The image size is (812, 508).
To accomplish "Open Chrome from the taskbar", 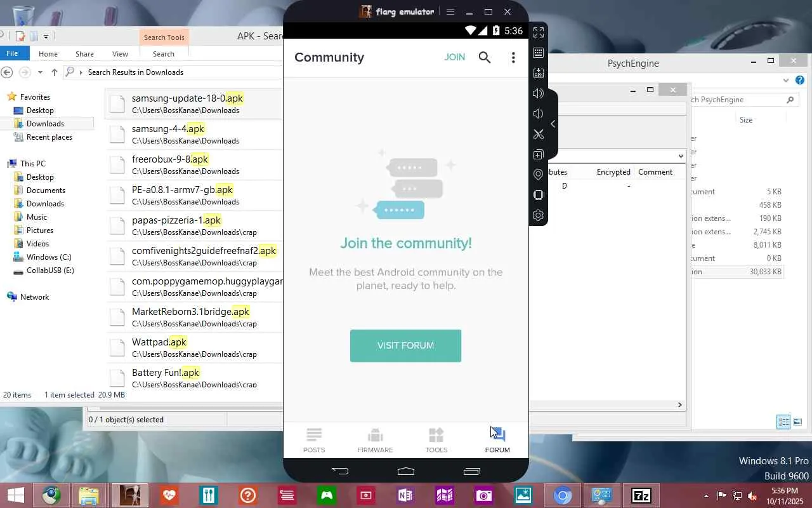I will coord(563,495).
